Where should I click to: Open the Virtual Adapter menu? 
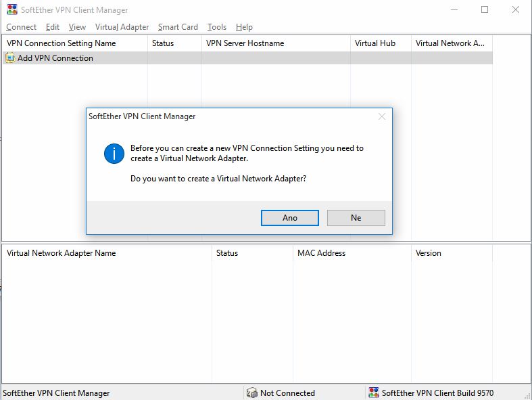tap(122, 27)
